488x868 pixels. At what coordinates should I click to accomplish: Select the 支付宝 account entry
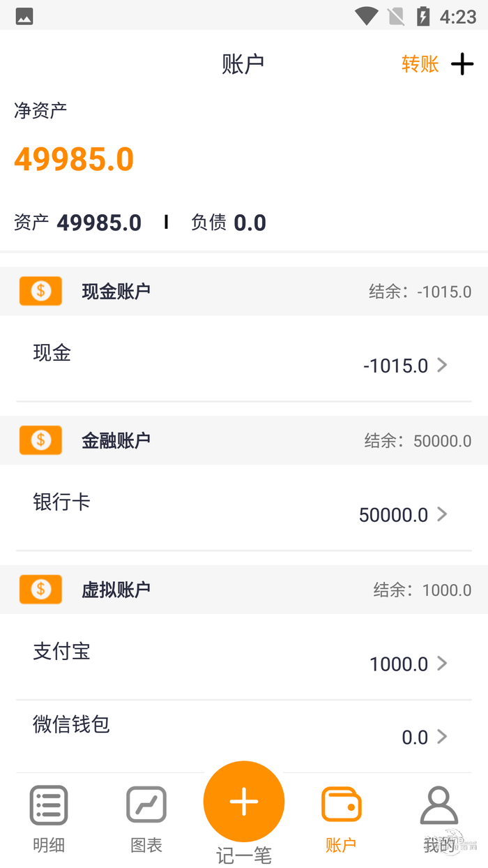point(209,657)
